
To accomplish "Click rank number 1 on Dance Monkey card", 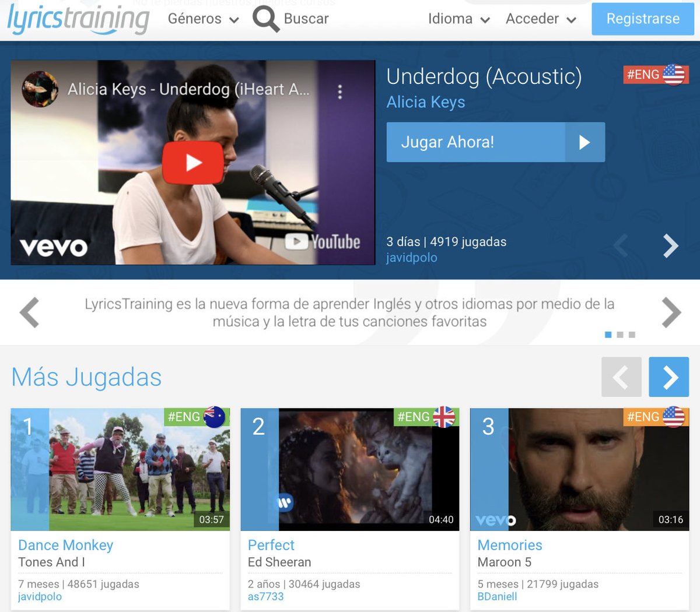I will coord(28,427).
